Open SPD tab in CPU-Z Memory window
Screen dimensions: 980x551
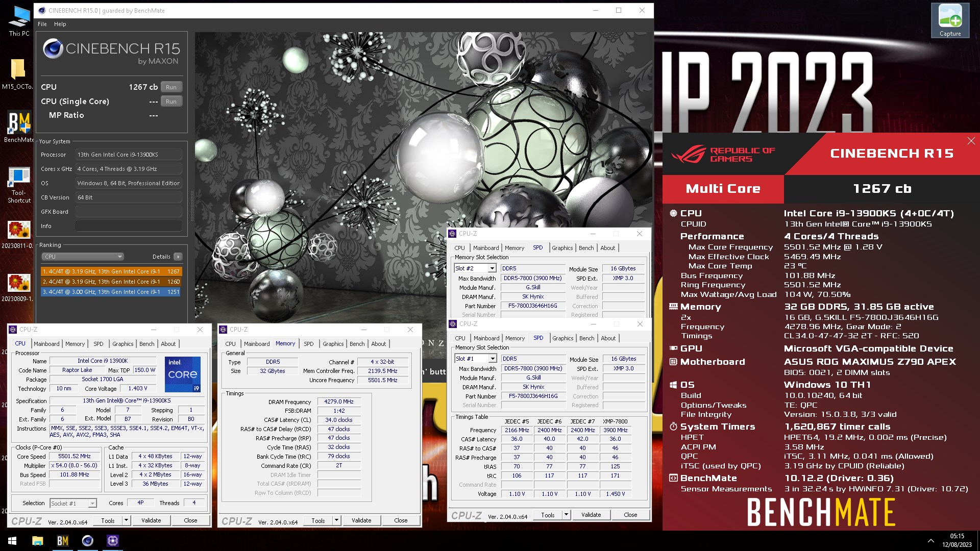(309, 344)
